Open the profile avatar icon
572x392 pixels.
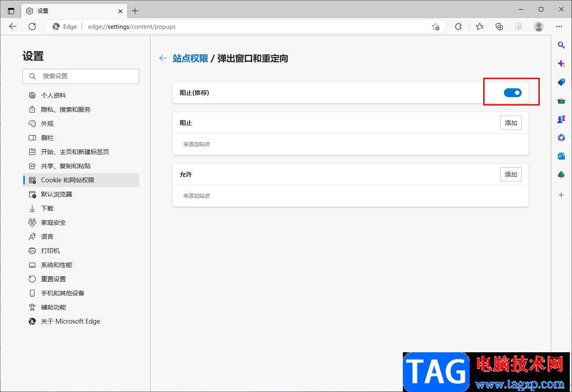(x=539, y=26)
